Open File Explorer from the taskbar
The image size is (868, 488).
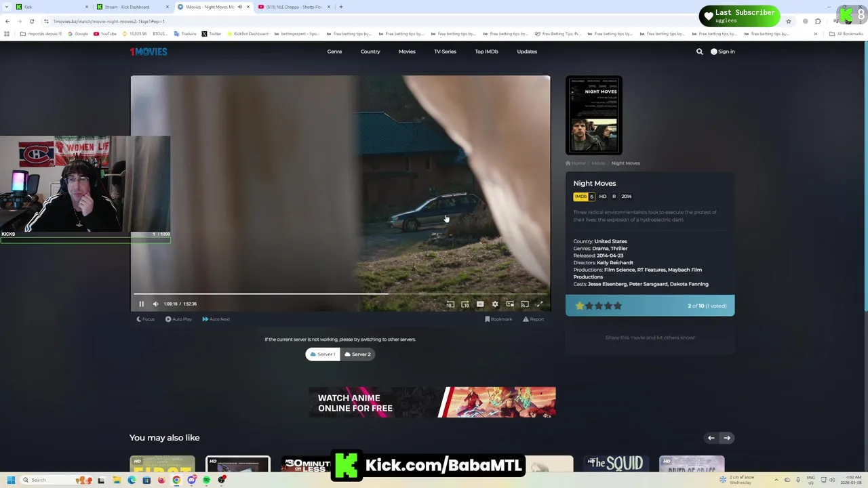pyautogui.click(x=117, y=480)
